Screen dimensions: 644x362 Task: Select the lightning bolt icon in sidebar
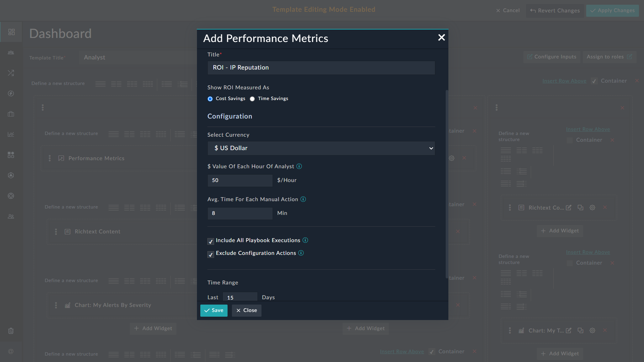point(11,93)
